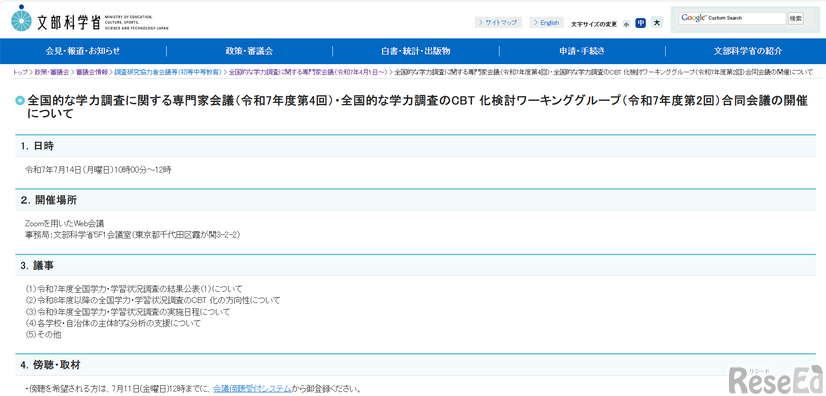
Task: Click the 検索 search button
Action: click(x=795, y=18)
